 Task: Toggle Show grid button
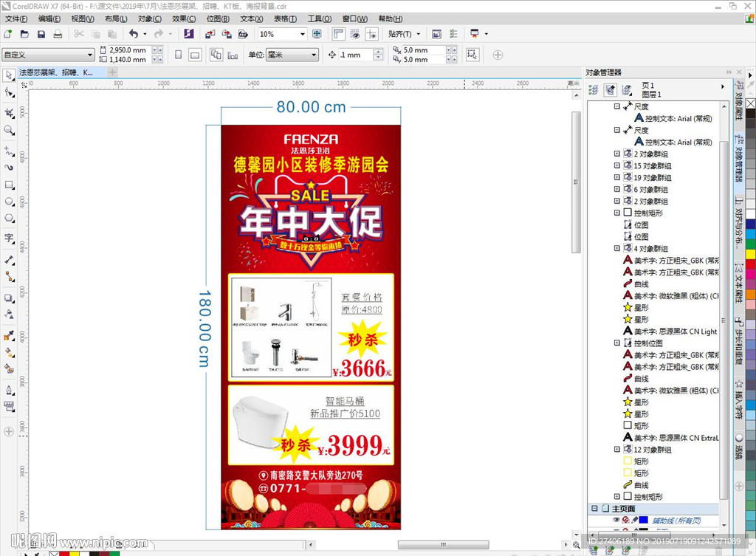point(355,34)
